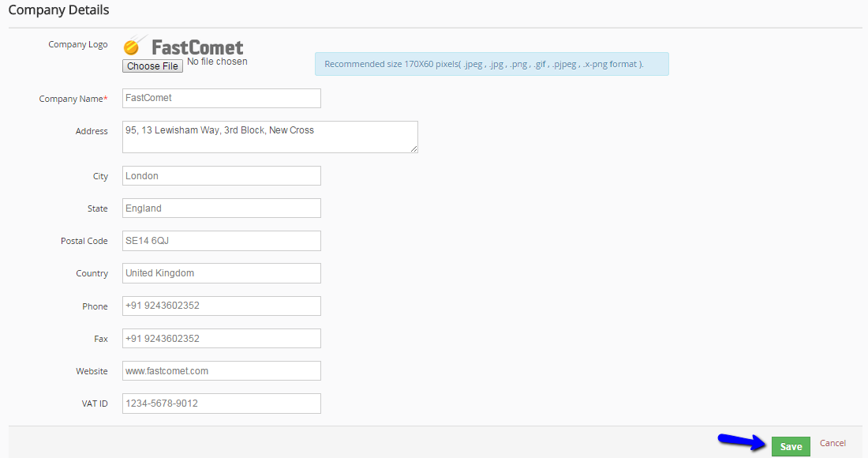The image size is (868, 458).
Task: Click the VAT ID label
Action: 95,404
